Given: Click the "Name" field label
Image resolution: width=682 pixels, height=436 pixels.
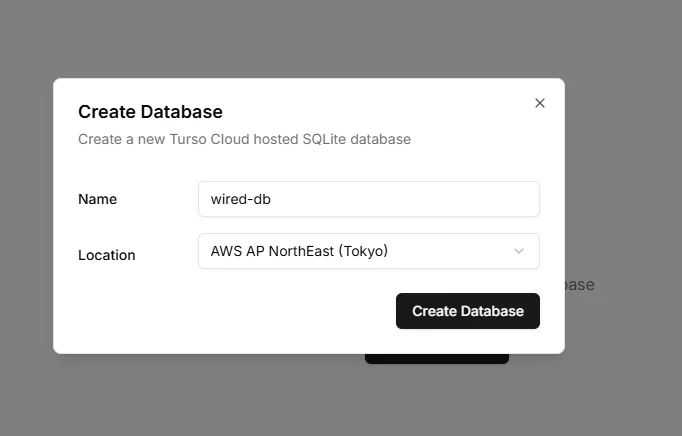Looking at the screenshot, I should 97,199.
